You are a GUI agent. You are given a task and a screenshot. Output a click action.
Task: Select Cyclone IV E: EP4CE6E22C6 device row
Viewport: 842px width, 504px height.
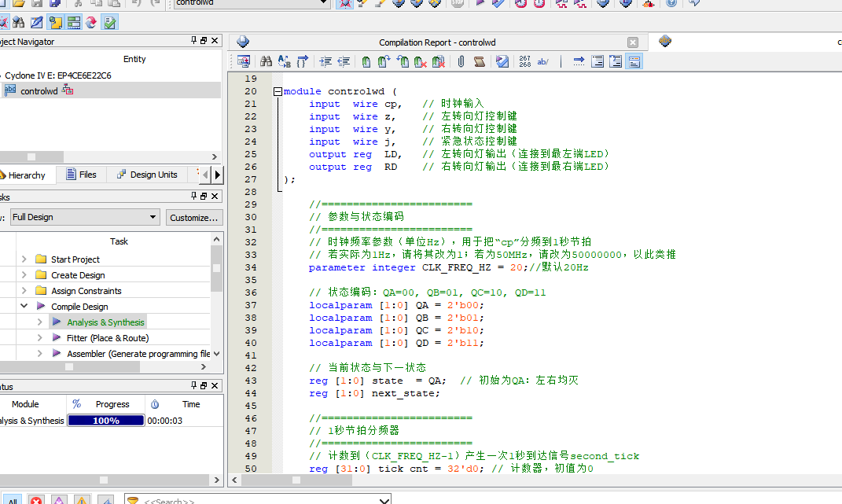pyautogui.click(x=58, y=75)
